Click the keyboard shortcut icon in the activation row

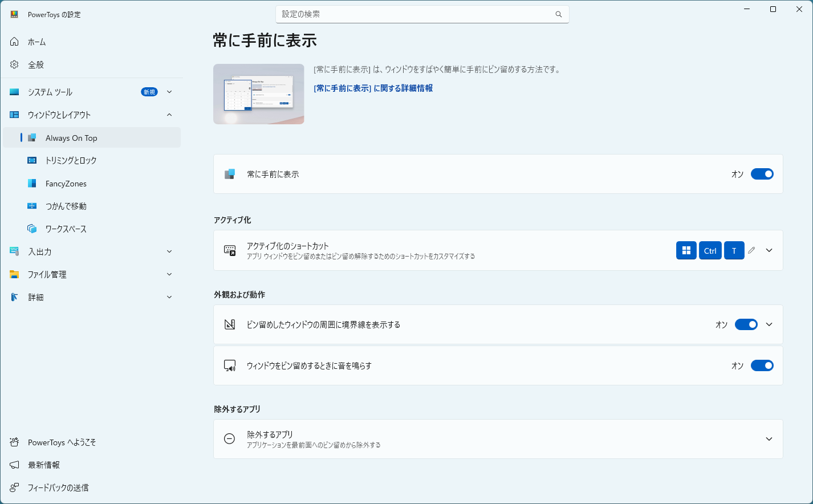[230, 250]
